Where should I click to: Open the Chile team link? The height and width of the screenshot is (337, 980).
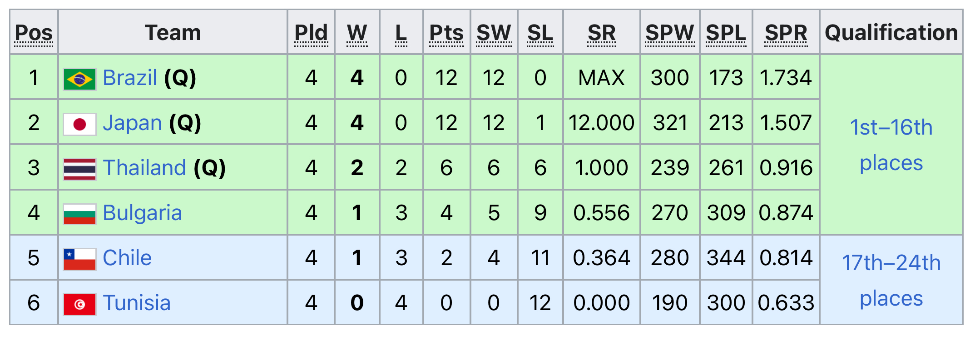tap(127, 258)
